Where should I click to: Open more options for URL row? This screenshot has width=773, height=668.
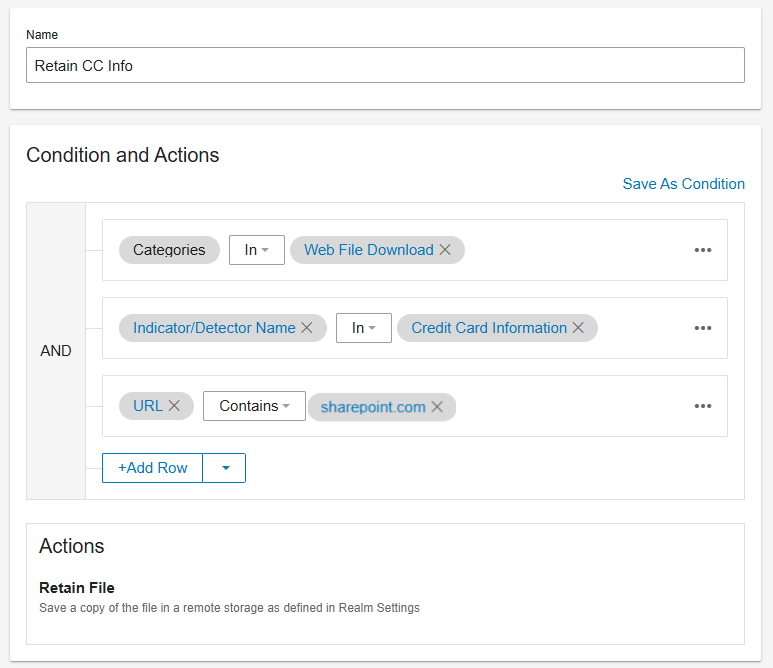tap(703, 406)
